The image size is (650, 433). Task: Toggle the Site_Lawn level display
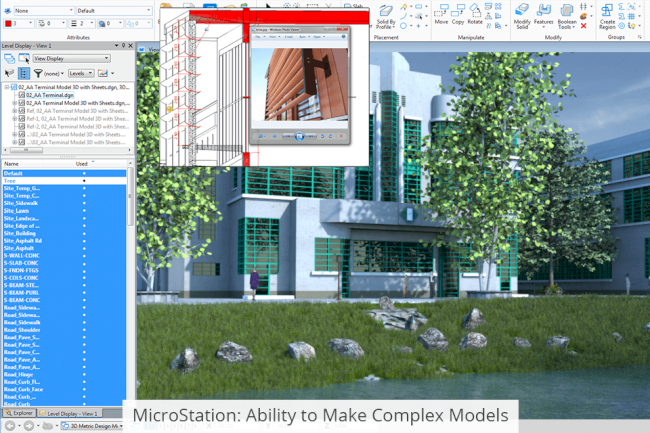[x=84, y=210]
